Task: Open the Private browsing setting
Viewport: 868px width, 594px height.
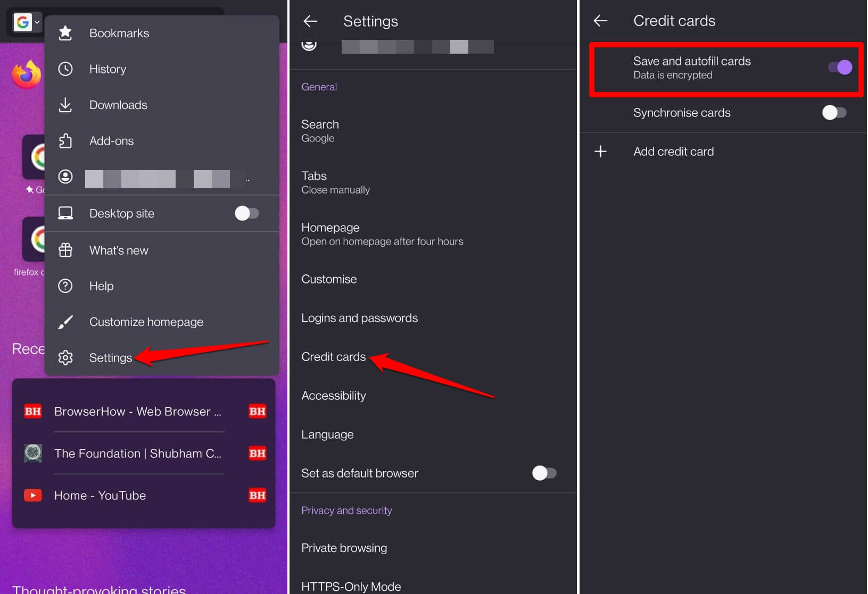Action: tap(432, 548)
